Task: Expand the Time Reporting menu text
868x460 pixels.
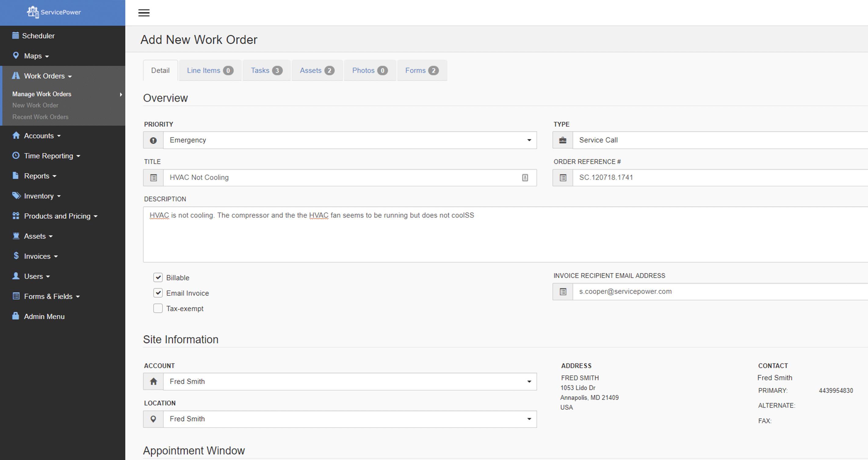Action: [x=49, y=156]
